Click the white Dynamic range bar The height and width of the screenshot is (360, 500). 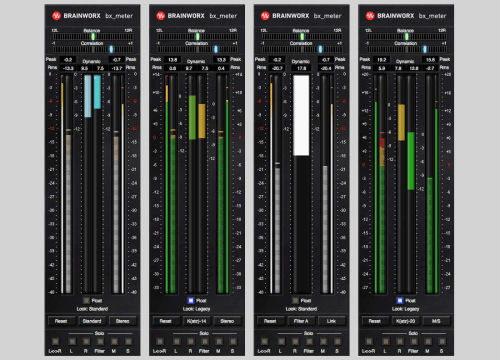tap(301, 115)
